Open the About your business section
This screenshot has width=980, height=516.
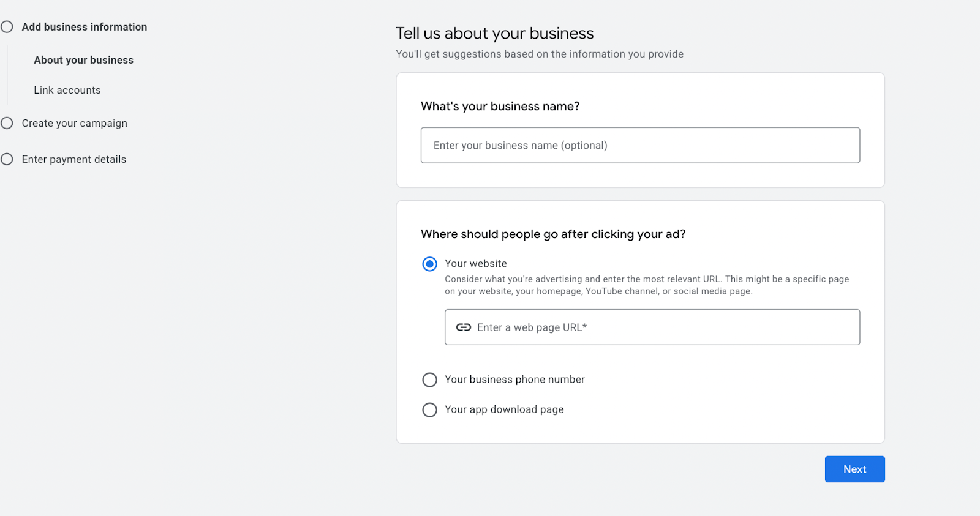click(x=83, y=59)
